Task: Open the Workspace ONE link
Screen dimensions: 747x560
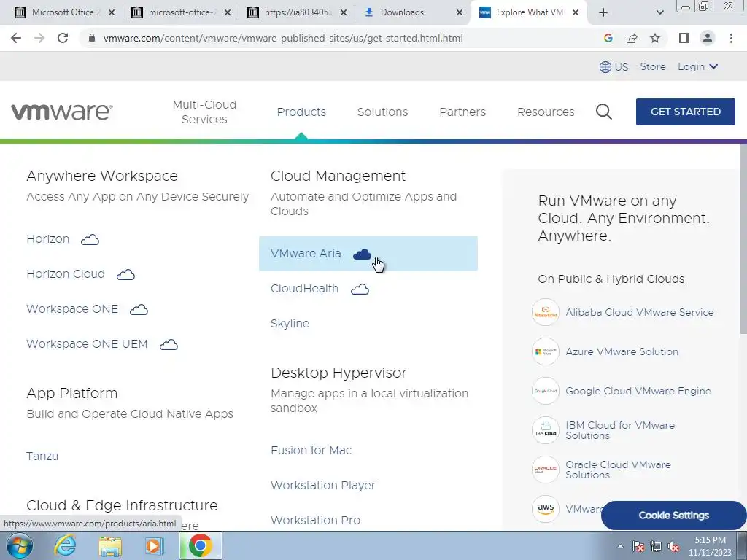Action: click(72, 309)
